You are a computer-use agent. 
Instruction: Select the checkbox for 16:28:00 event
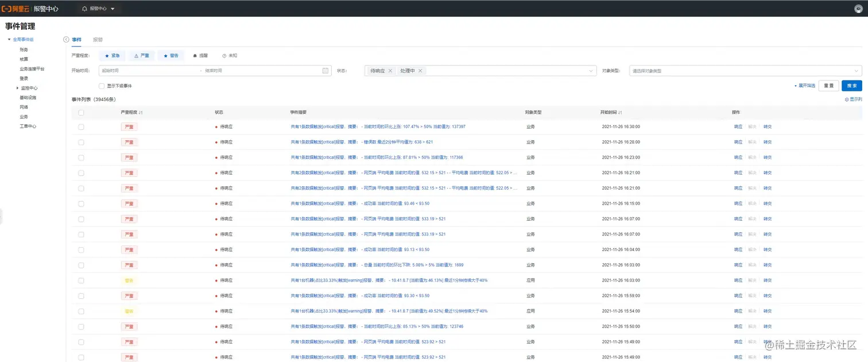81,142
